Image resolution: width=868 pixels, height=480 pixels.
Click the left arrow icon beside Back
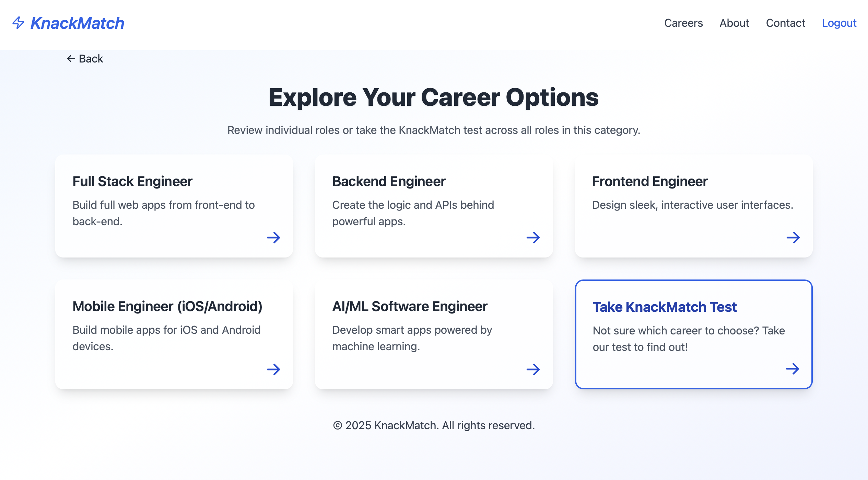tap(71, 59)
